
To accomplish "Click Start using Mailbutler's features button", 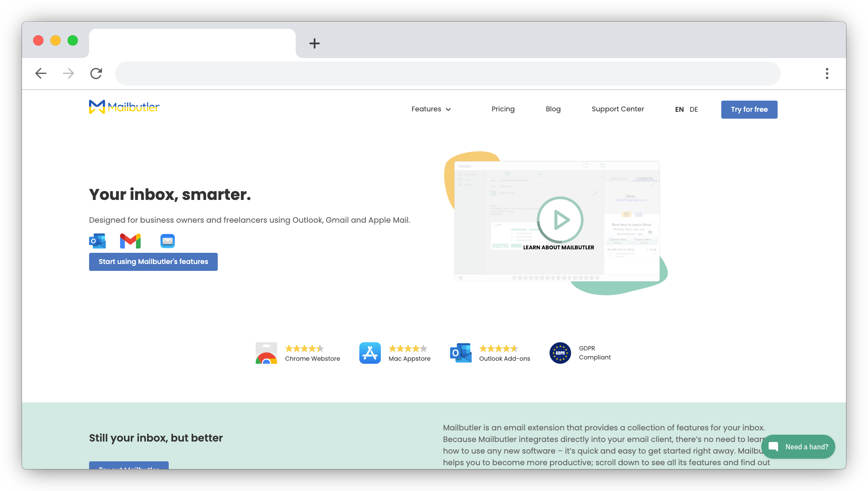I will click(x=153, y=262).
